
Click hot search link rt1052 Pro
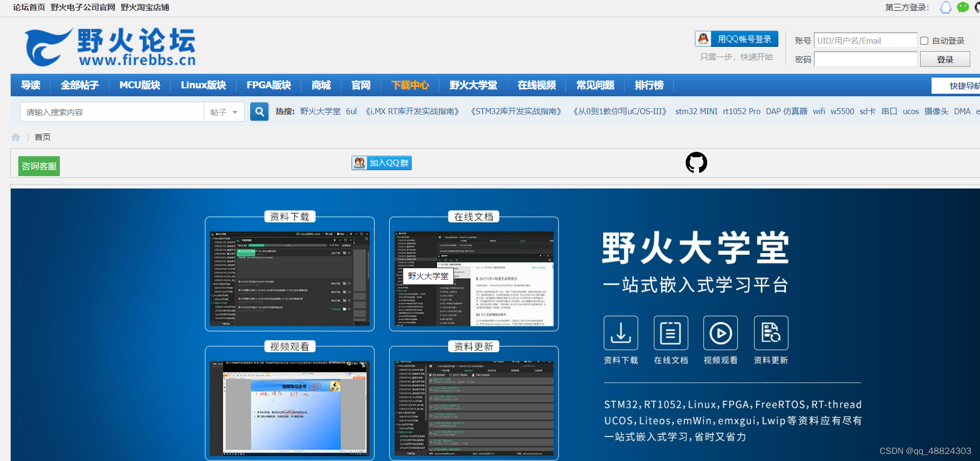click(742, 111)
